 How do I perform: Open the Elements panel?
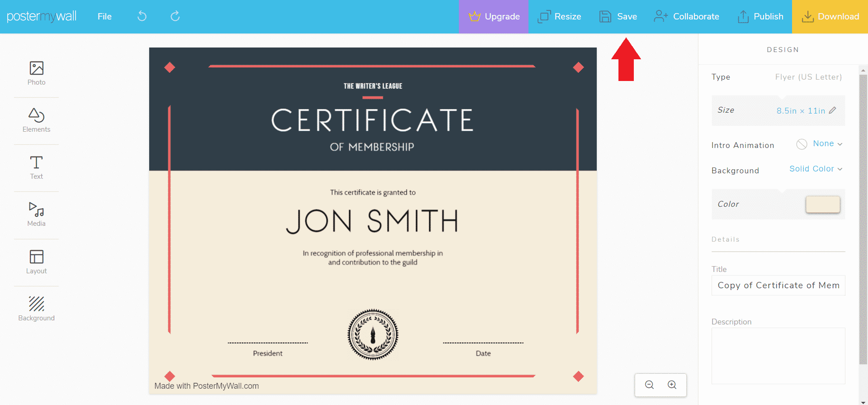tap(36, 120)
